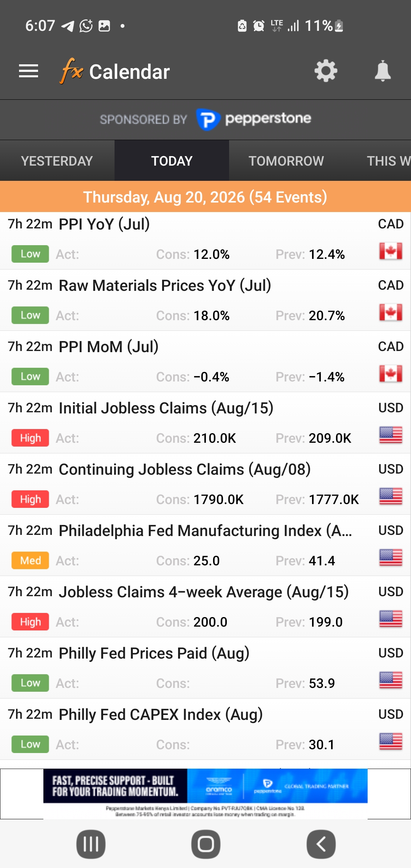Open the hamburger navigation menu
This screenshot has width=411, height=868.
(x=29, y=71)
